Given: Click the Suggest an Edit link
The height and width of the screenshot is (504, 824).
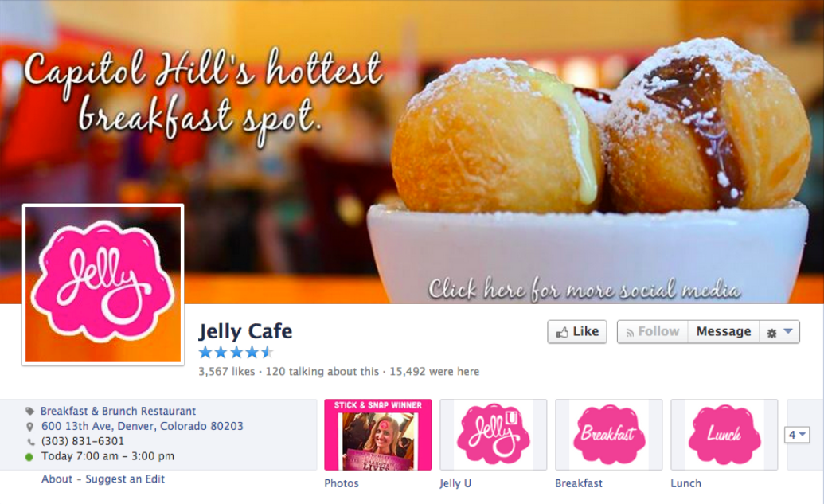Looking at the screenshot, I should tap(125, 479).
